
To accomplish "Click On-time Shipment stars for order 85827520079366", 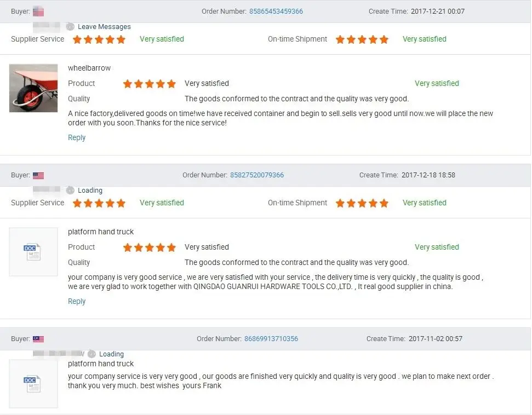I will [x=362, y=203].
